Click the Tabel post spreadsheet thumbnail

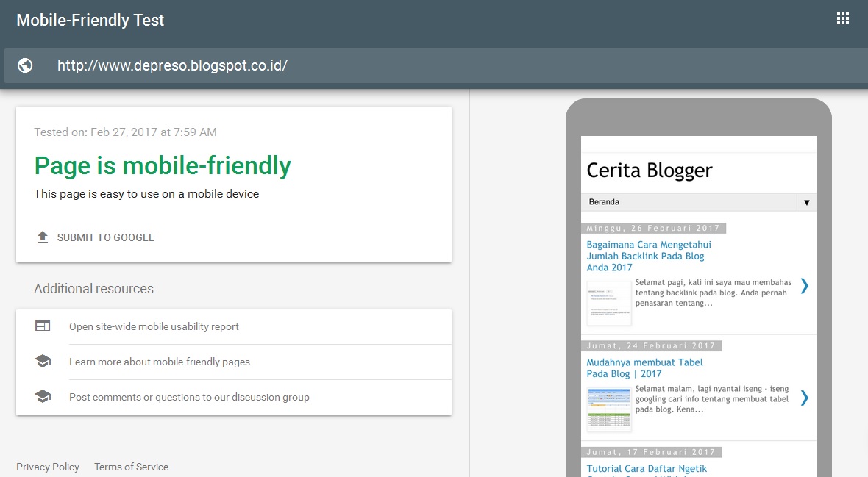click(x=609, y=409)
